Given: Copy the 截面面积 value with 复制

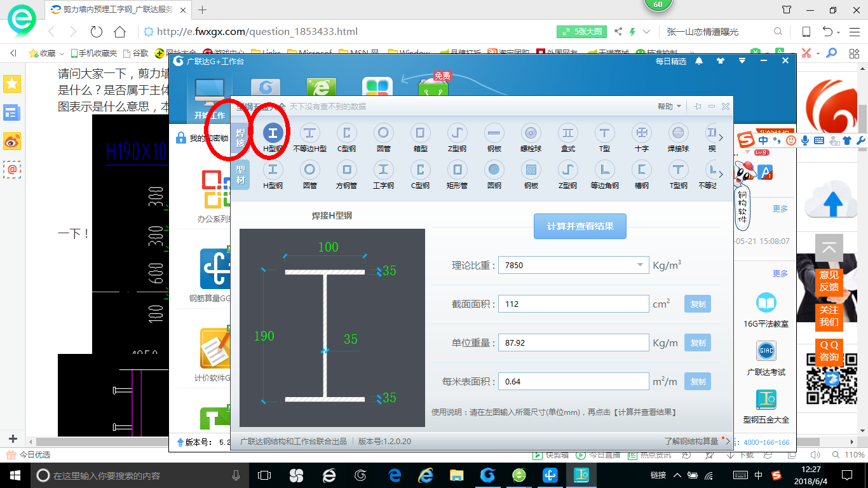Looking at the screenshot, I should tap(698, 304).
